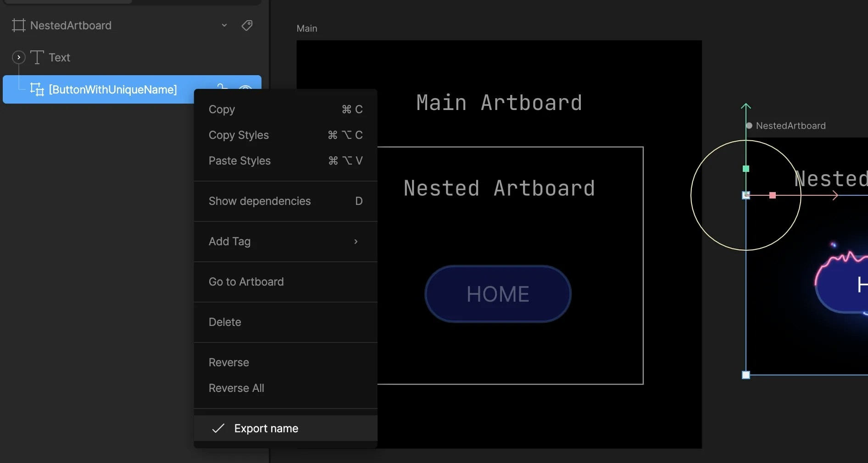Select Show dependencies in the context menu
868x463 pixels.
pos(259,201)
